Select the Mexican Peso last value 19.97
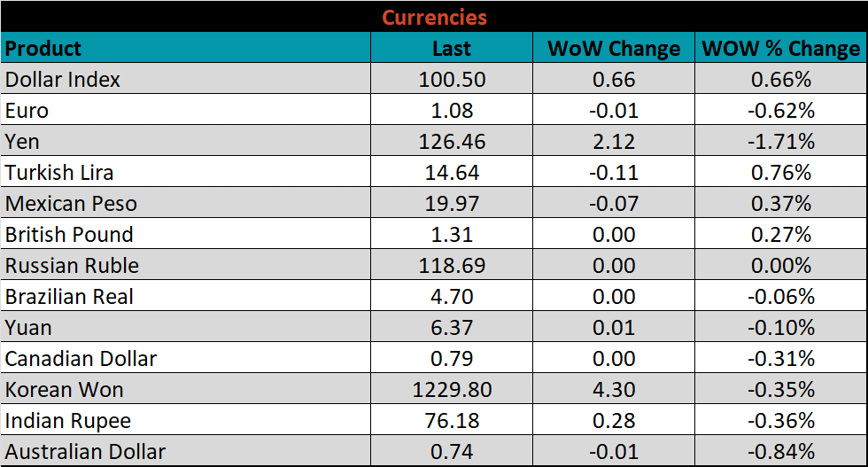Screen dimensions: 868x467 (452, 204)
